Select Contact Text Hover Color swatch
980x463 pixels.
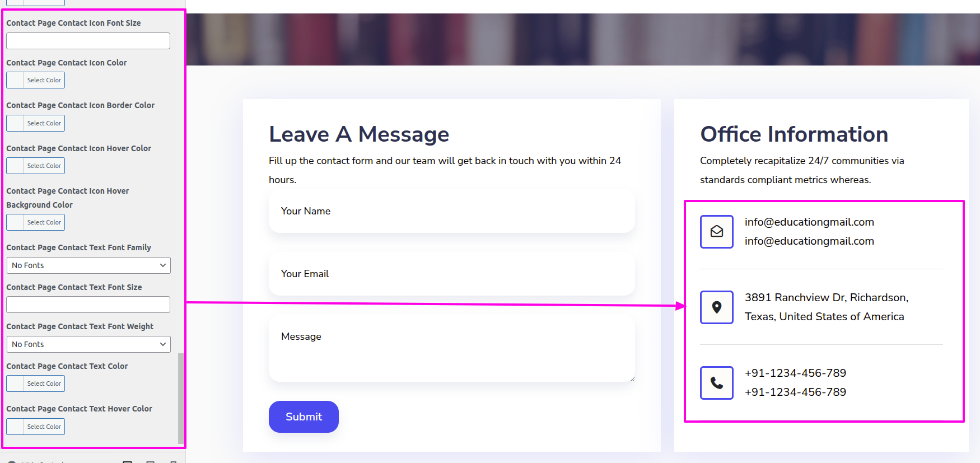coord(36,427)
